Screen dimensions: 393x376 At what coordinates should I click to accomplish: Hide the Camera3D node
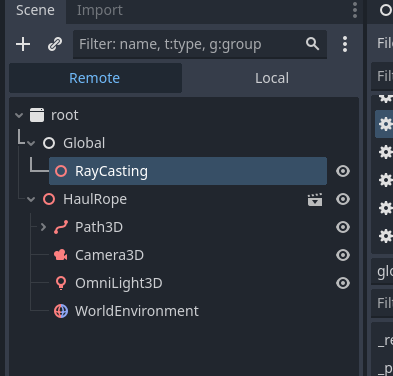(x=343, y=255)
